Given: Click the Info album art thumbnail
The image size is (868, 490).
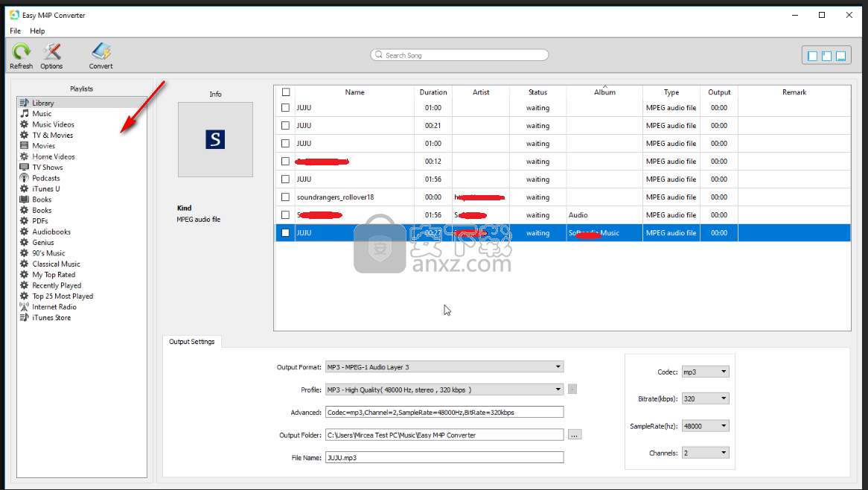Looking at the screenshot, I should coord(215,139).
